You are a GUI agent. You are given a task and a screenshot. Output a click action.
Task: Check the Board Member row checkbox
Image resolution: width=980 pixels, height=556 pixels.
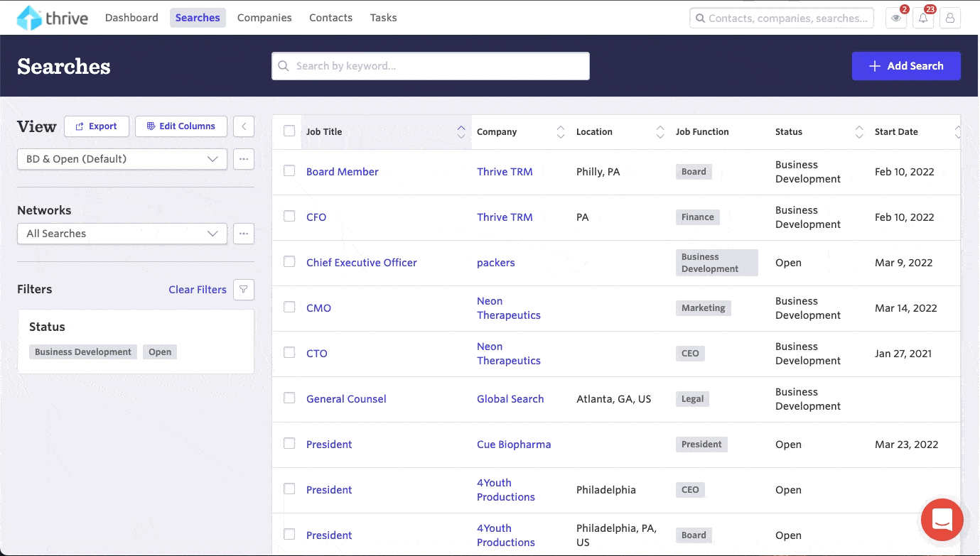289,170
